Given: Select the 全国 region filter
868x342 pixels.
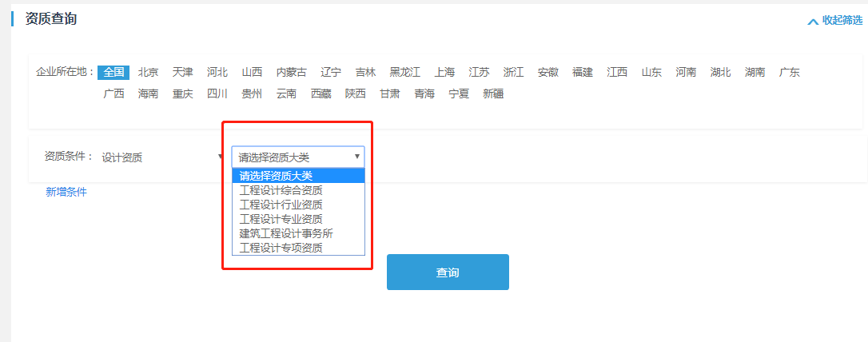Looking at the screenshot, I should (x=113, y=72).
